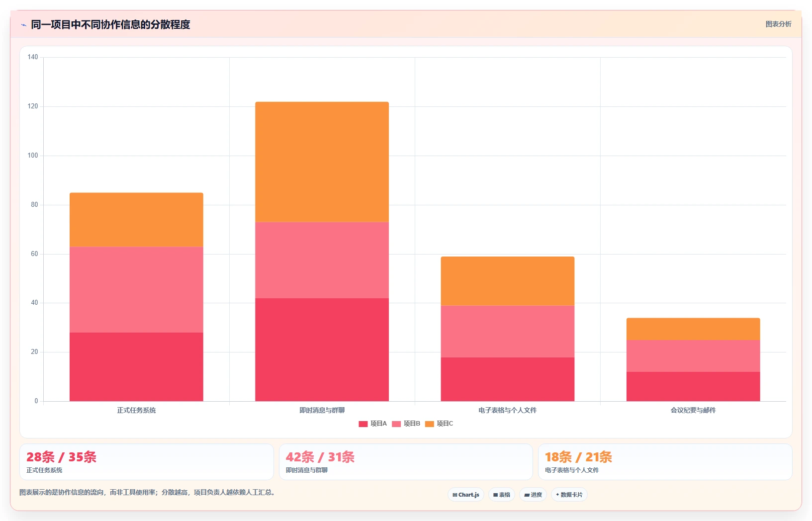Click the footnote starting 图表展示的是协作信息的流向
This screenshot has height=521, width=812.
[x=147, y=492]
